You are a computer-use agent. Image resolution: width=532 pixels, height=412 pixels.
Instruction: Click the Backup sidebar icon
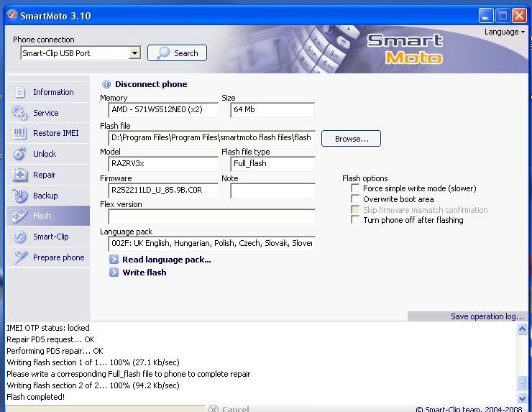tap(19, 196)
